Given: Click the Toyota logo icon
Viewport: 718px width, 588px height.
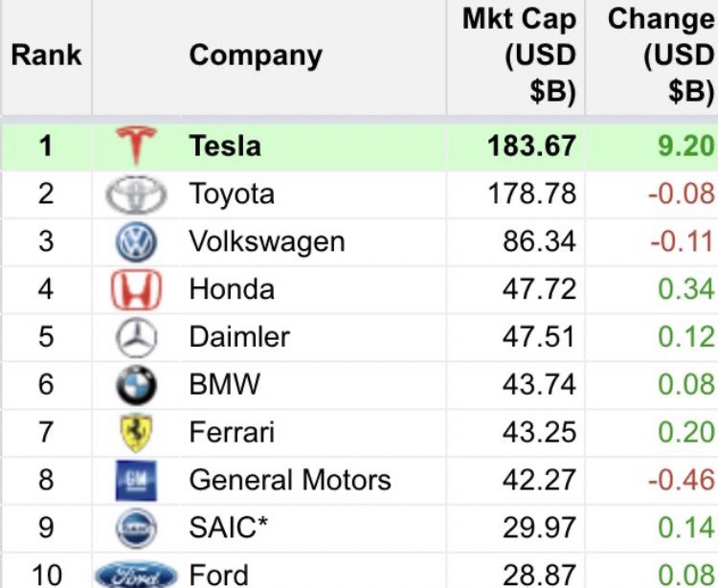Looking at the screenshot, I should (x=136, y=194).
